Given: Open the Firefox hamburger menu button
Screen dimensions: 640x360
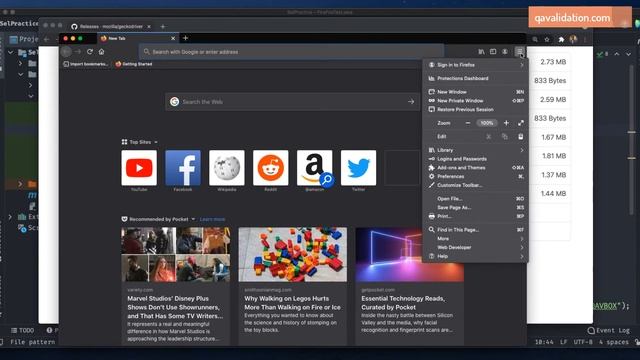Looking at the screenshot, I should coord(519,51).
